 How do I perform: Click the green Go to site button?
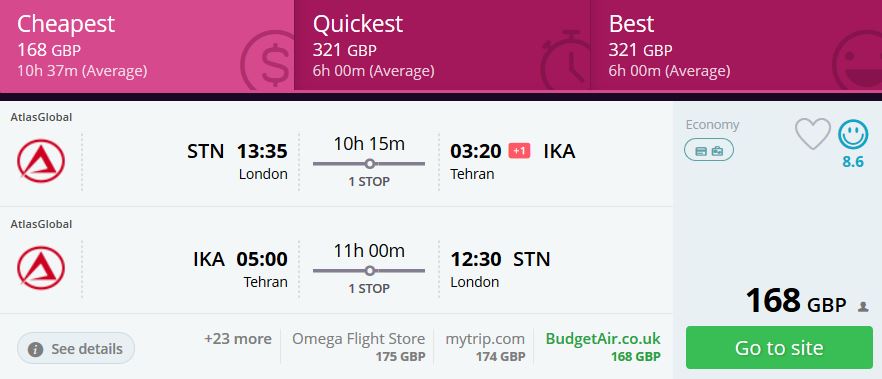click(779, 348)
